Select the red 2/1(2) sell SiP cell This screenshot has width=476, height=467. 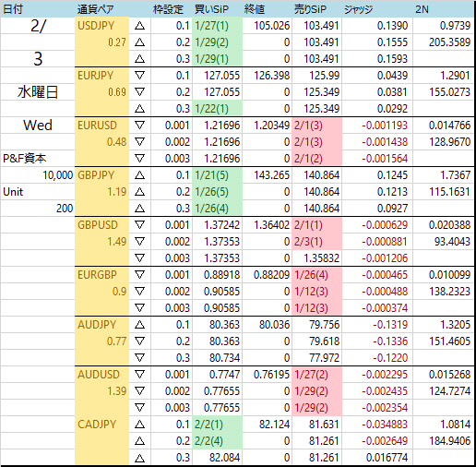pyautogui.click(x=316, y=159)
